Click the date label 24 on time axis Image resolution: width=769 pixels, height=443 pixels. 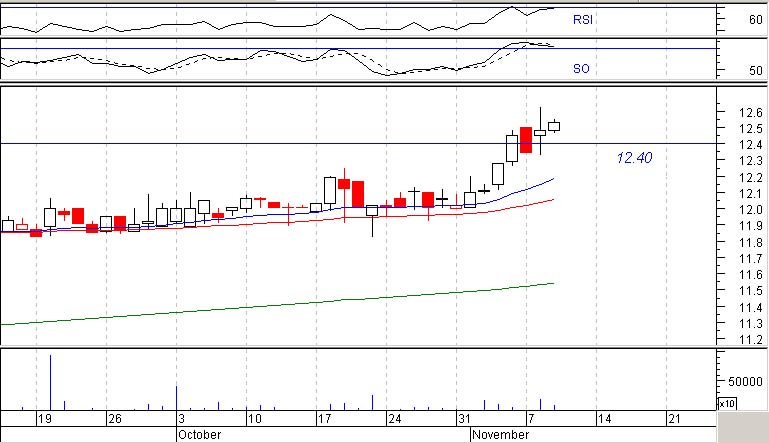point(395,419)
